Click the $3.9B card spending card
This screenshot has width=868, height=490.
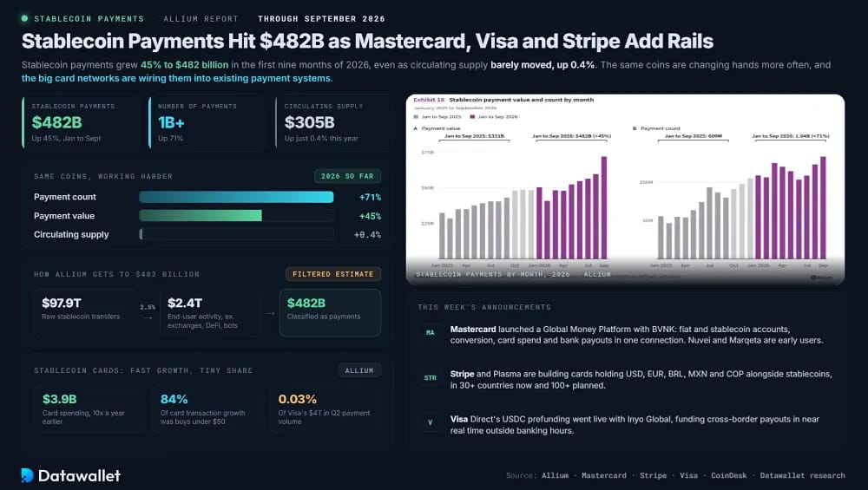pyautogui.click(x=89, y=409)
